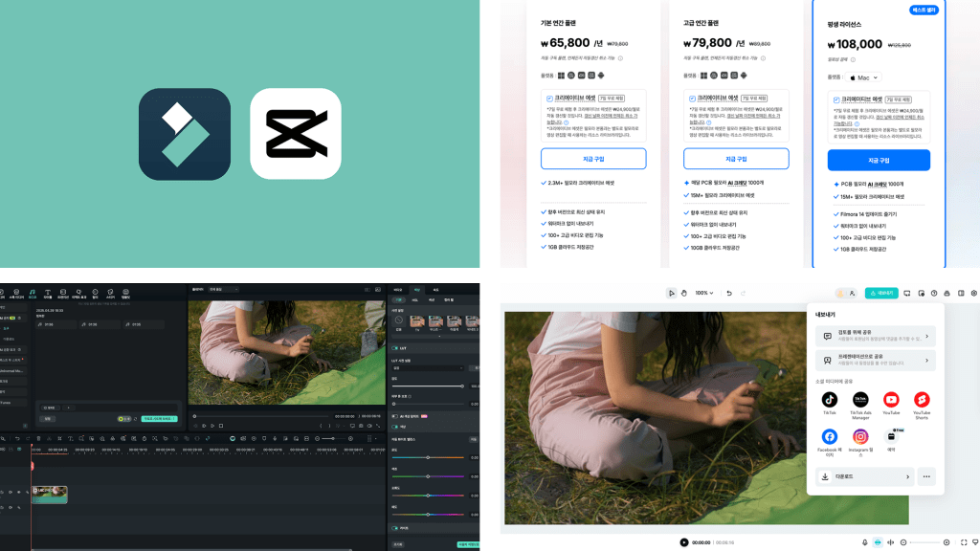Open invite collaborator icon in CapCut
Screen dimensions: 980x551
tap(852, 293)
